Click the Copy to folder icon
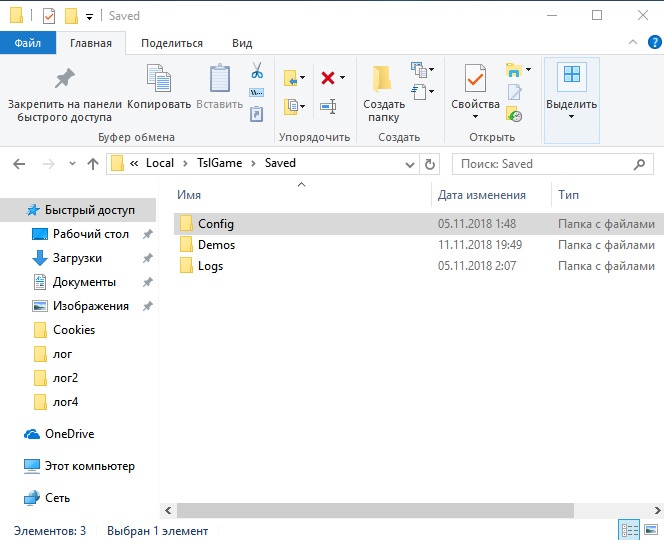The height and width of the screenshot is (540, 664). coord(291,106)
